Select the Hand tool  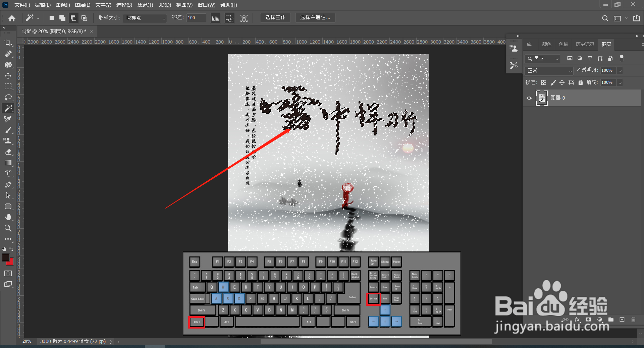pyautogui.click(x=8, y=217)
